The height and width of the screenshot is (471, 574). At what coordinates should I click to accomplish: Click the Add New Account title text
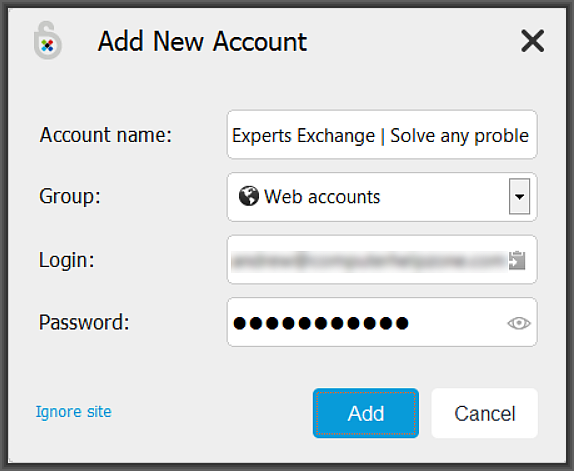point(202,41)
